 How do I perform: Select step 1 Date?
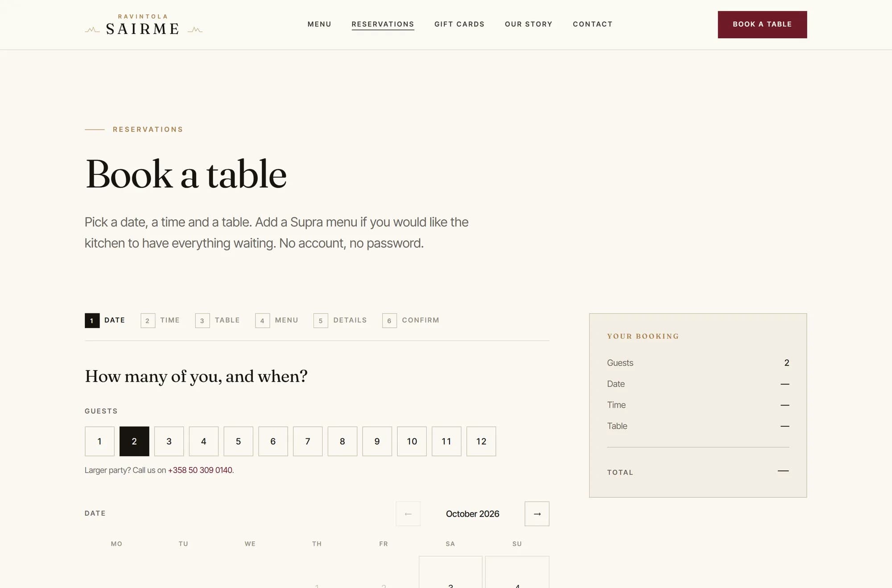point(105,321)
